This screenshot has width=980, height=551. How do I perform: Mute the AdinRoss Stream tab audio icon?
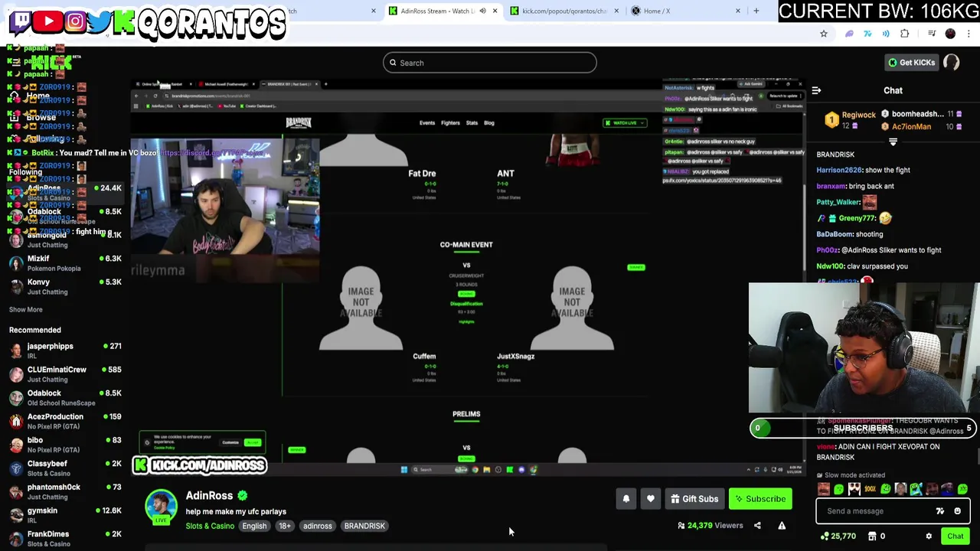482,11
